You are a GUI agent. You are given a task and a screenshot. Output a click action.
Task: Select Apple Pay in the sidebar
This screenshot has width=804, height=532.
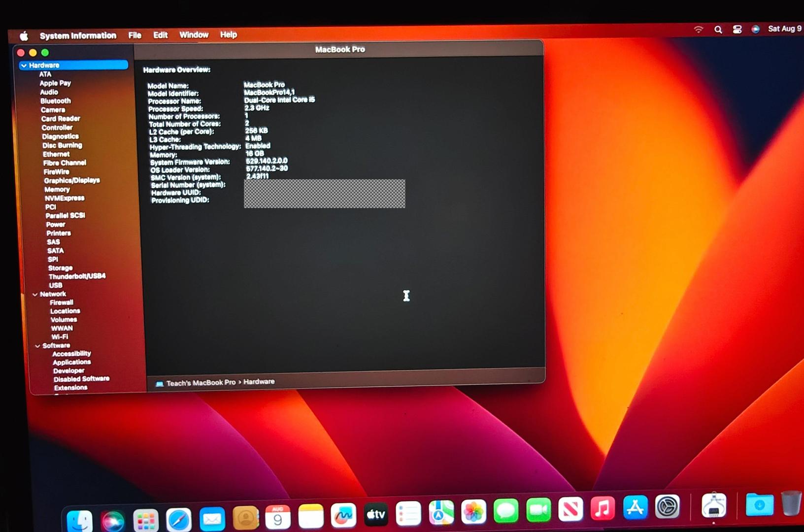point(55,83)
